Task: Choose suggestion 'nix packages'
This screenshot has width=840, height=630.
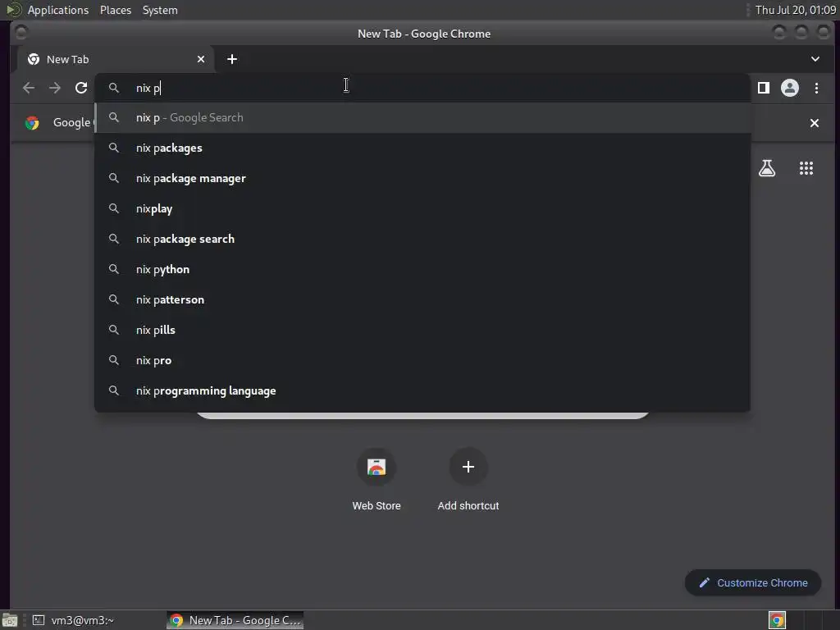Action: click(x=422, y=148)
